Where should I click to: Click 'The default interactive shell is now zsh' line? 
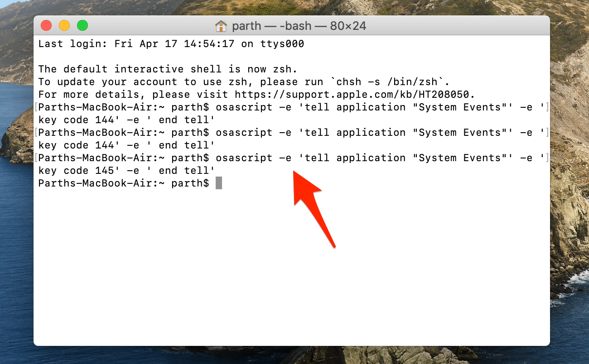167,69
